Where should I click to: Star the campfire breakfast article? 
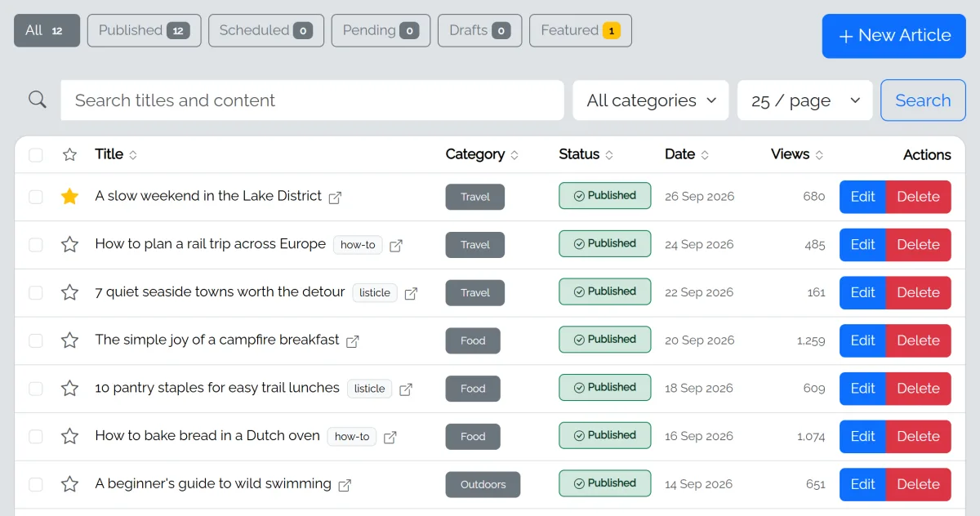click(70, 340)
